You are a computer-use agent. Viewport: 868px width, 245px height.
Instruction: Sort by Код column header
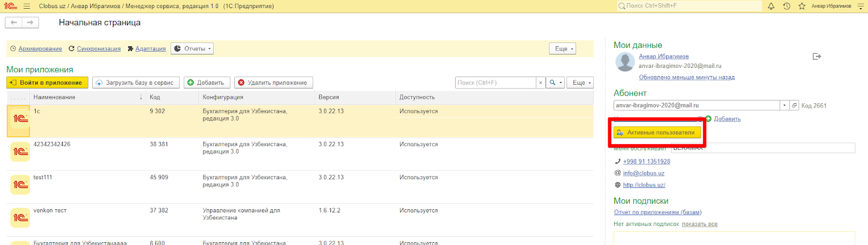pyautogui.click(x=173, y=97)
